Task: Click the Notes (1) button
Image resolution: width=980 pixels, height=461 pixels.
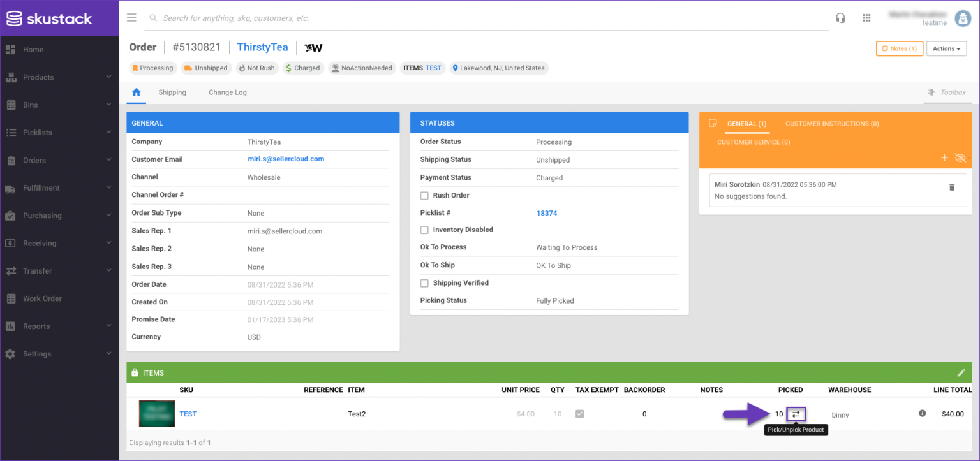Action: [x=899, y=48]
